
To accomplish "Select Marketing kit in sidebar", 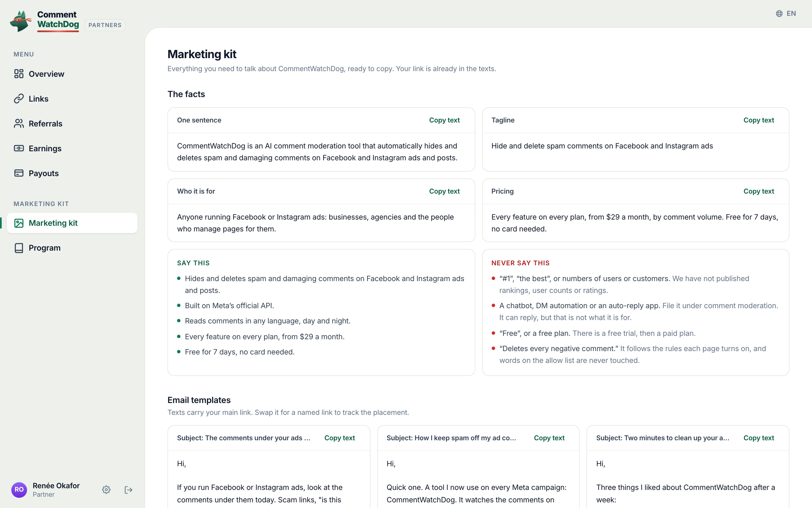I will [x=72, y=223].
